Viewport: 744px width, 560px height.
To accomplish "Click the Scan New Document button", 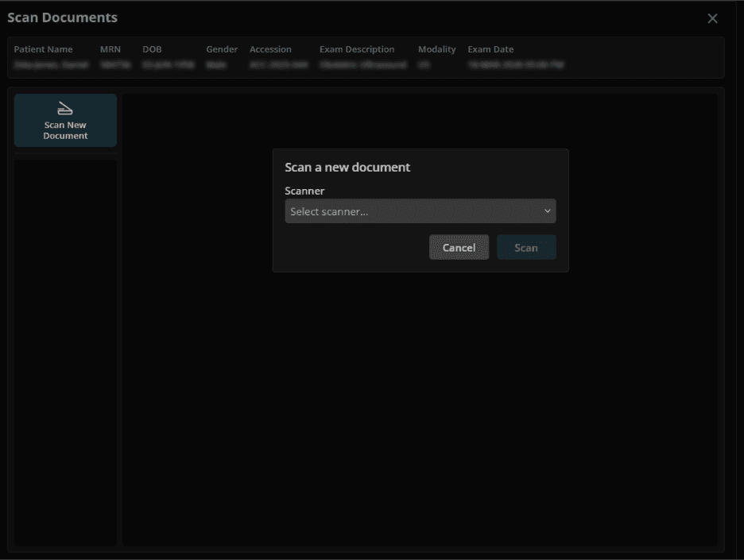I will (x=65, y=121).
